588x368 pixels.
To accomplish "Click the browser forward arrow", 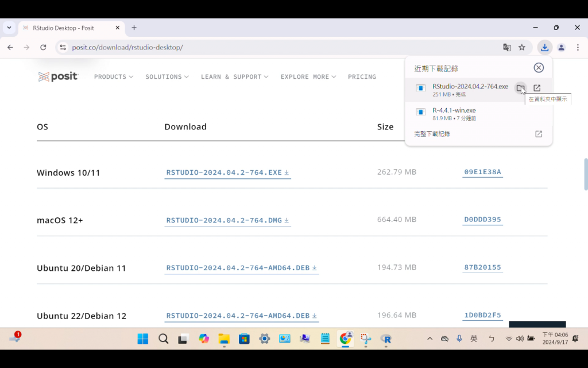I will pyautogui.click(x=26, y=47).
